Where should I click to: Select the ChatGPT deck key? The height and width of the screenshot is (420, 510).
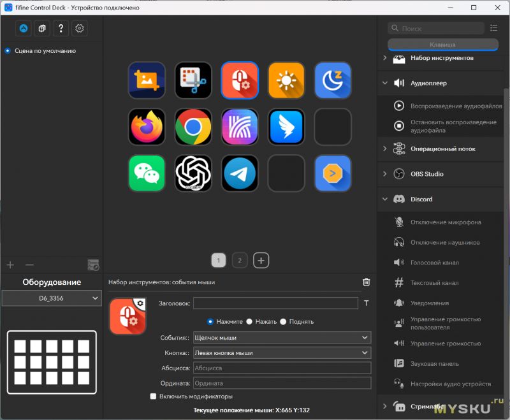(193, 173)
